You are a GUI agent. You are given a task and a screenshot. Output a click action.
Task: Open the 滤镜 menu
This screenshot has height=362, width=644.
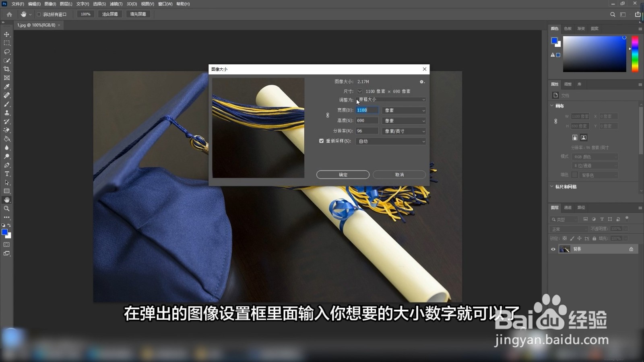(x=116, y=4)
